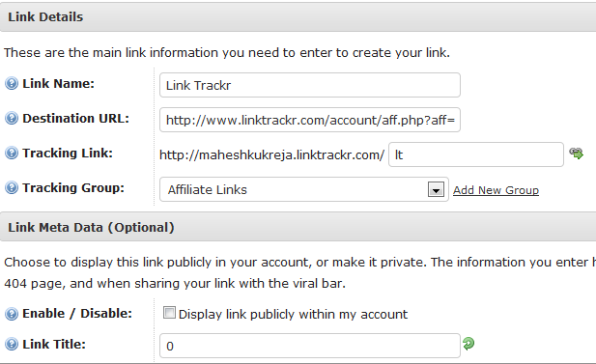Click into the Destination URL text field
Screen dimensions: 596x364
tap(310, 120)
